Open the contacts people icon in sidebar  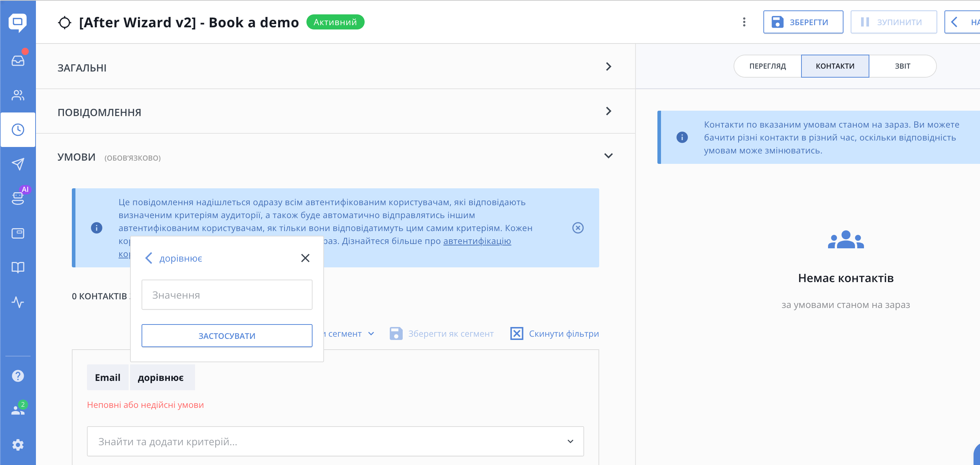pyautogui.click(x=18, y=95)
